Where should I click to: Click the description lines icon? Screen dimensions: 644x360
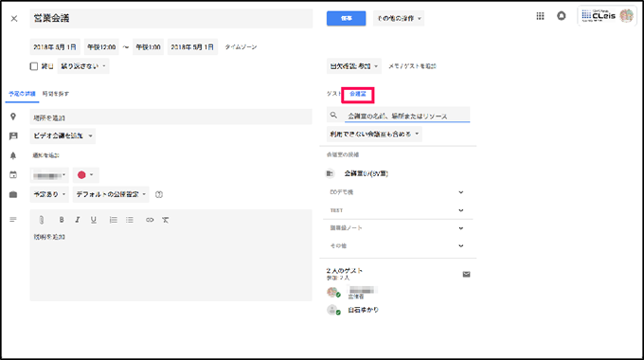(13, 220)
